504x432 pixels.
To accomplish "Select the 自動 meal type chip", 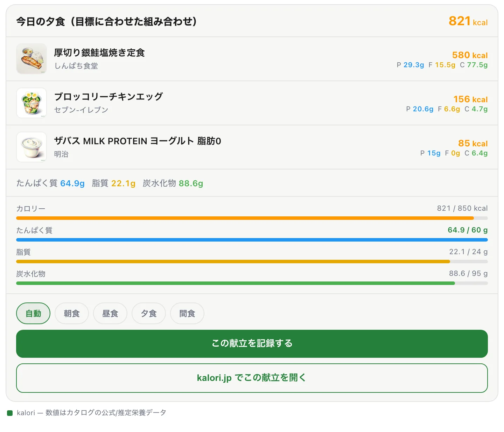I will point(33,313).
